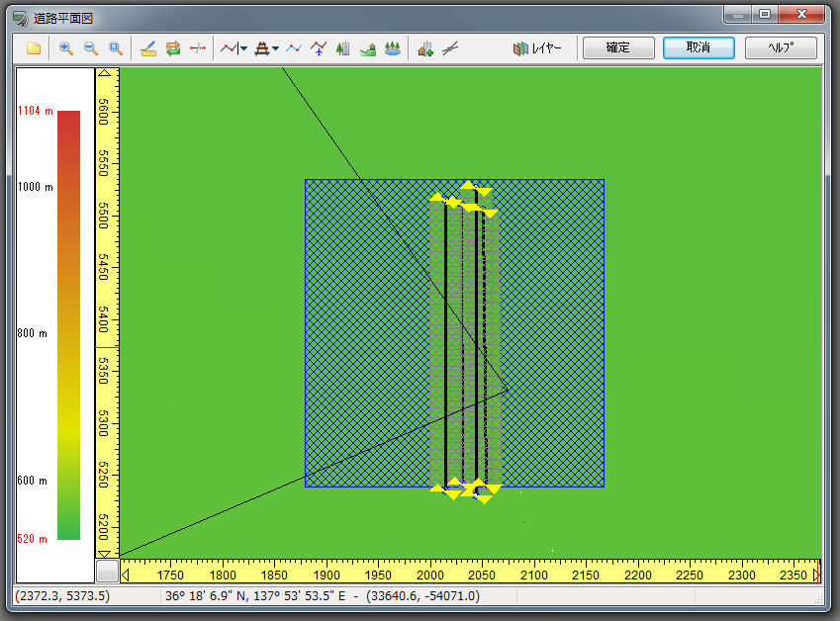Click the 800 m elevation label

32,333
